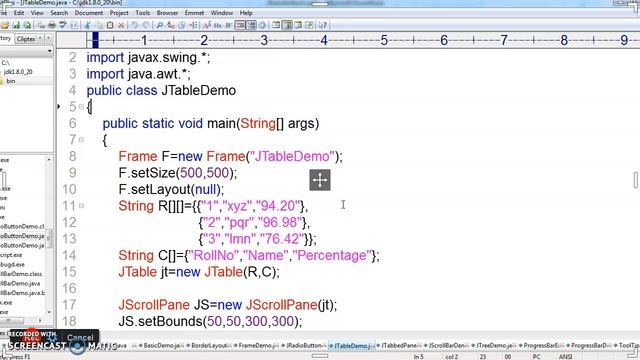Click the file list scroll down arrow
640x360 pixels.
49,312
